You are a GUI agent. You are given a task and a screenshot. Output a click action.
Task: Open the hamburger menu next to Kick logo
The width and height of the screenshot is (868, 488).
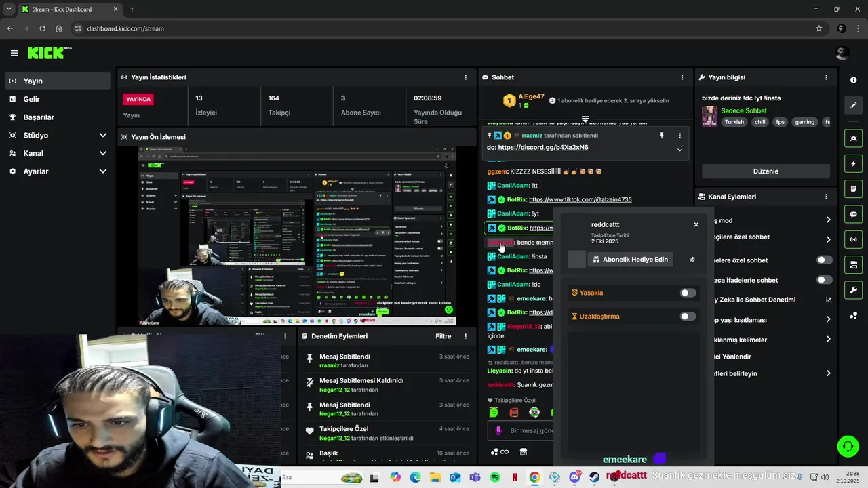(14, 53)
